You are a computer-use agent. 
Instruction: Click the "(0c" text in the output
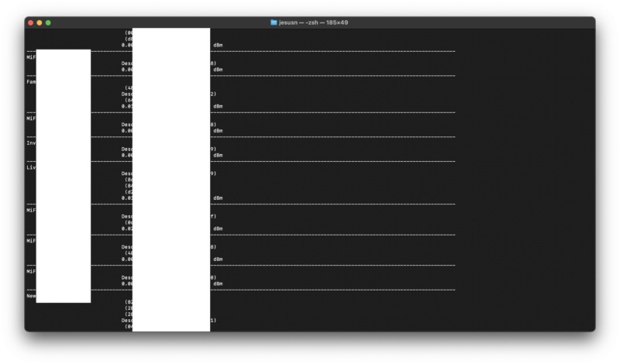tap(129, 222)
